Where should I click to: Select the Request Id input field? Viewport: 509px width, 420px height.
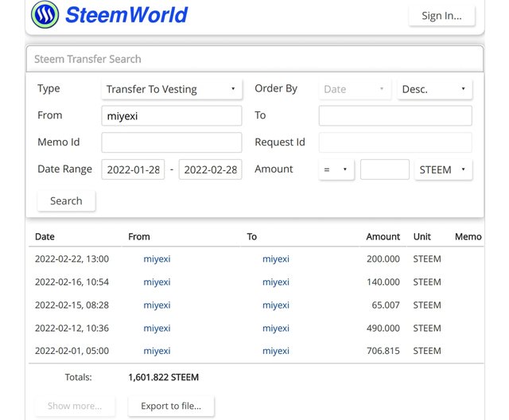click(395, 142)
